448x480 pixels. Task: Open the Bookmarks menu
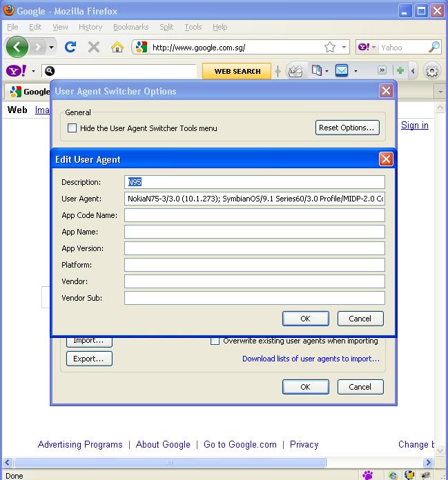(x=131, y=28)
